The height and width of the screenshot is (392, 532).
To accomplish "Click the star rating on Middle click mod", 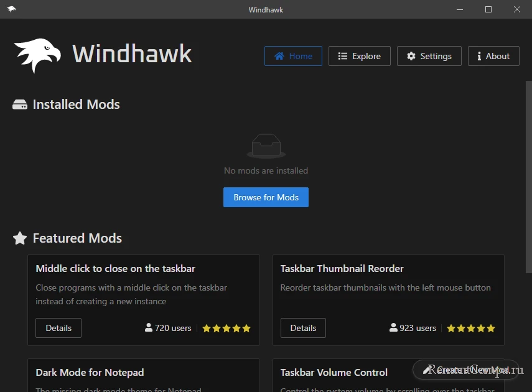I will (x=226, y=328).
